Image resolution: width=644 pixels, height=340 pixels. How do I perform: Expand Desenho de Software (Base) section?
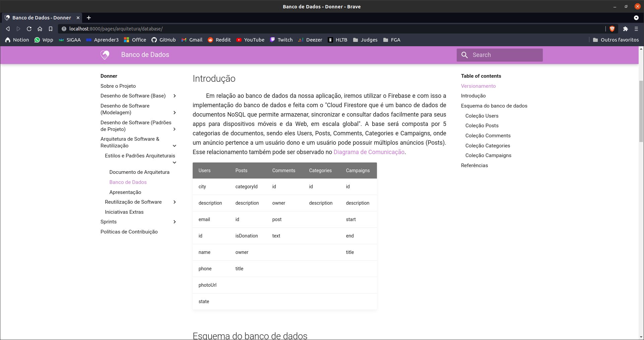point(175,96)
